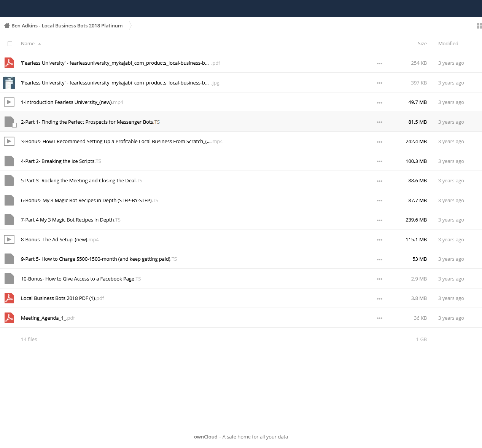
Task: Open more actions for 3-Bonus Profitable Local Business
Action: coord(380,142)
